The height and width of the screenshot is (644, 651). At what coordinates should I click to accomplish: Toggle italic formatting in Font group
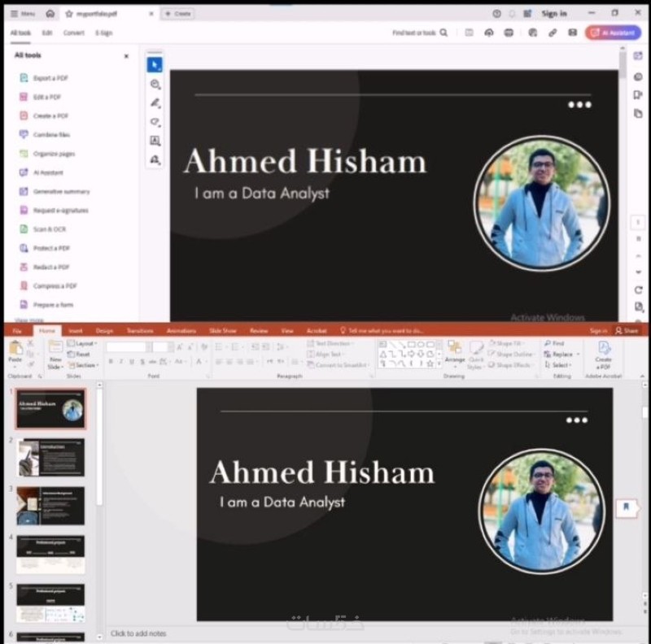[x=121, y=362]
